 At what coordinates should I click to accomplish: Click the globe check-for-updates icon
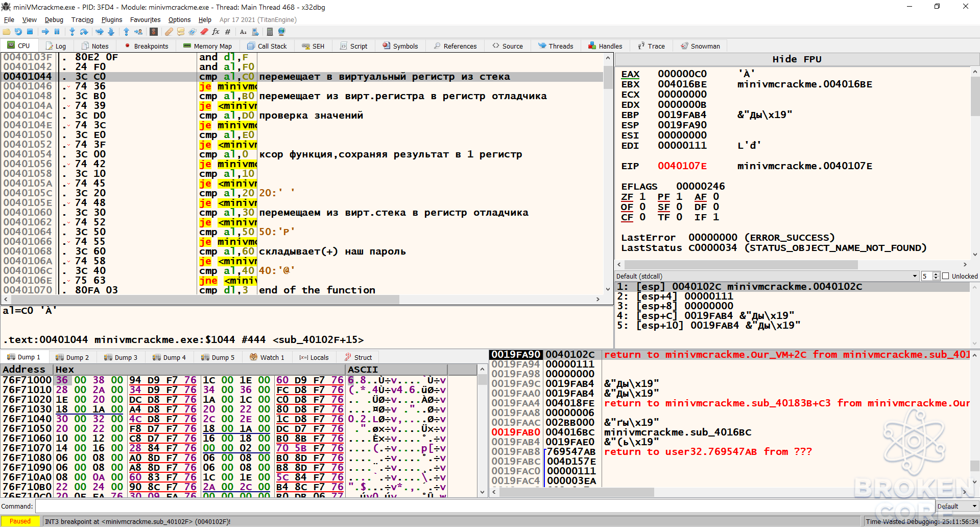point(281,32)
